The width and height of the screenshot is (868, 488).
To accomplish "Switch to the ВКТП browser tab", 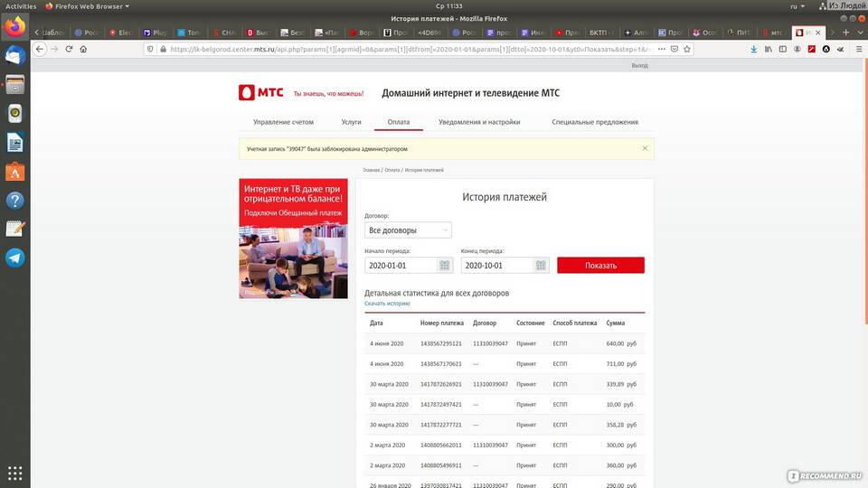I will pyautogui.click(x=600, y=33).
